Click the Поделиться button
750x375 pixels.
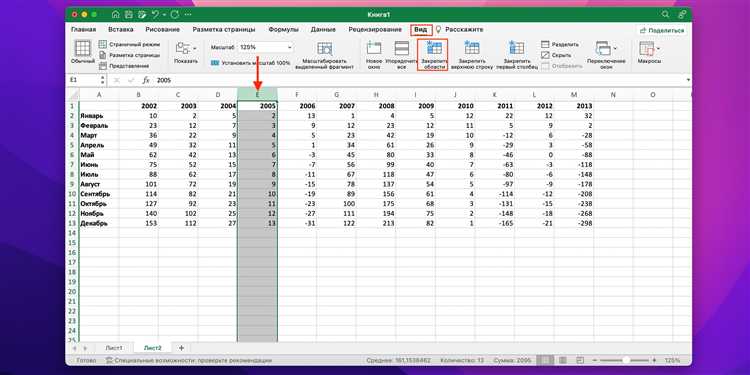tap(662, 30)
